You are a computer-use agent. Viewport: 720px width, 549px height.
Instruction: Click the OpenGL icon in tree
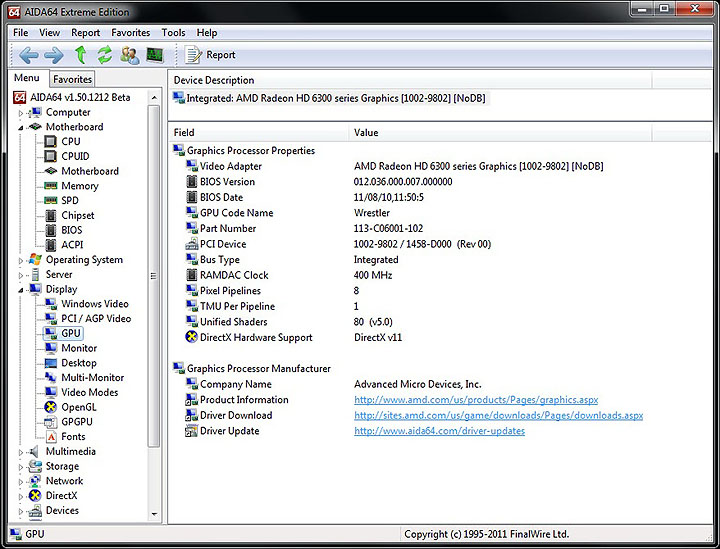pos(51,407)
